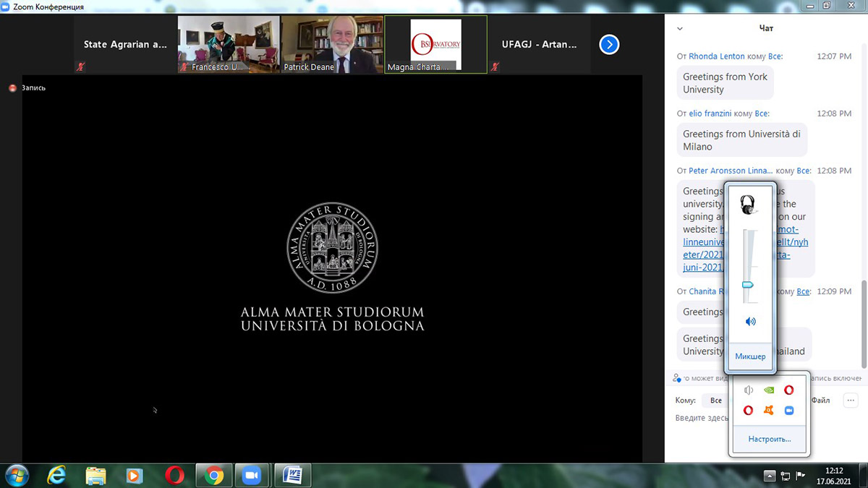The width and height of the screenshot is (868, 488).
Task: Show next participants with blue arrow
Action: tap(609, 45)
